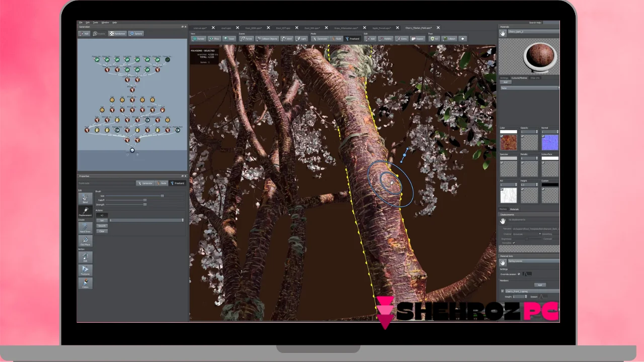
Task: Click the Zoom view button
Action: click(229, 38)
